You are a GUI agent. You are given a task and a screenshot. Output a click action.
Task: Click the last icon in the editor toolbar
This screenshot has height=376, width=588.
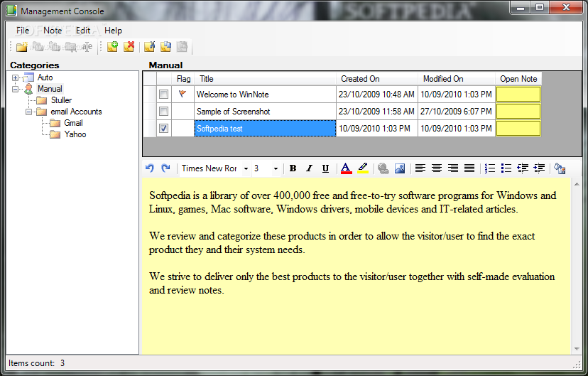[x=560, y=168]
